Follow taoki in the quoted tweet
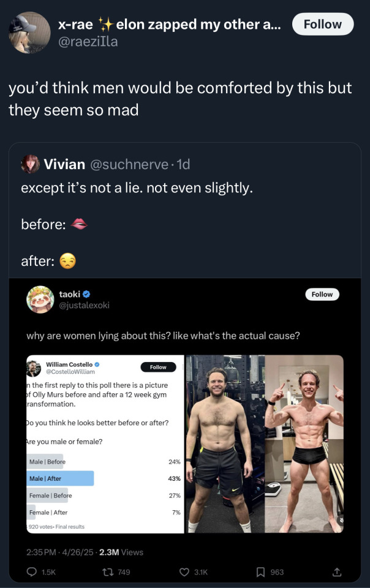This screenshot has width=370, height=588. click(x=322, y=295)
